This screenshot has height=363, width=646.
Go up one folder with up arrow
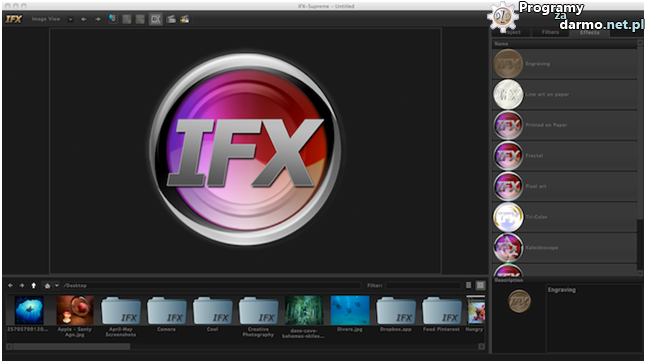[34, 286]
